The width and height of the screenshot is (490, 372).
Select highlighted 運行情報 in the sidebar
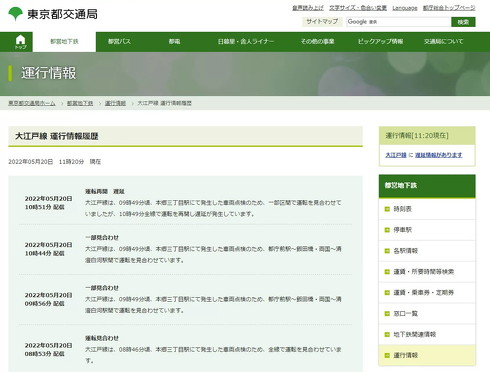point(427,355)
